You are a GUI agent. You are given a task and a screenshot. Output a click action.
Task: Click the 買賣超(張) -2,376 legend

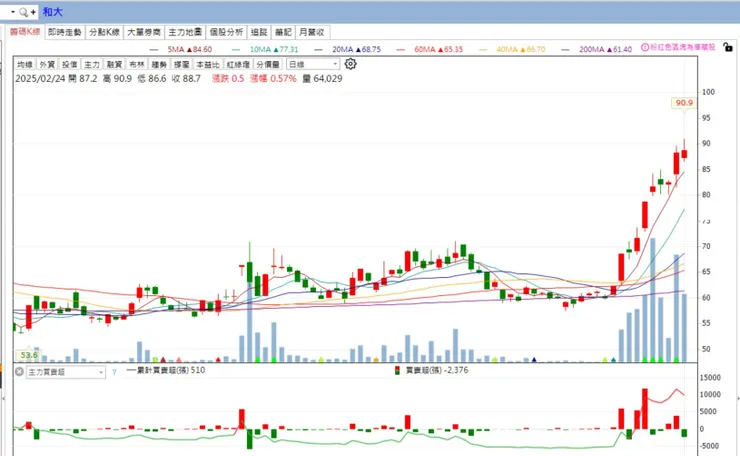point(432,370)
